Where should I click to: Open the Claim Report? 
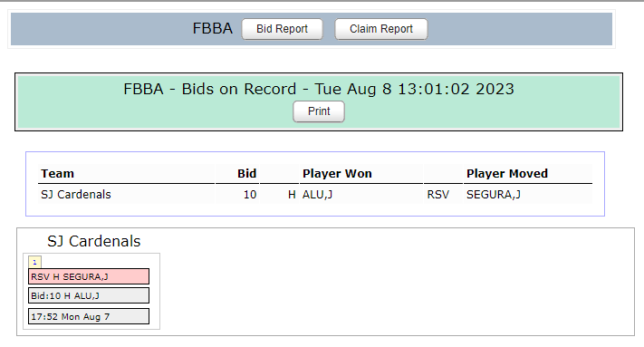[380, 29]
